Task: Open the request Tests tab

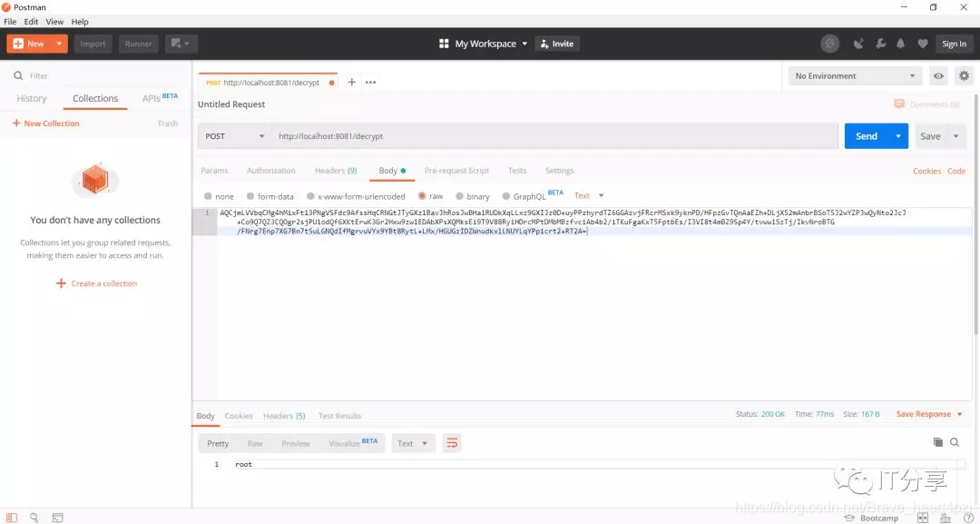Action: point(517,171)
